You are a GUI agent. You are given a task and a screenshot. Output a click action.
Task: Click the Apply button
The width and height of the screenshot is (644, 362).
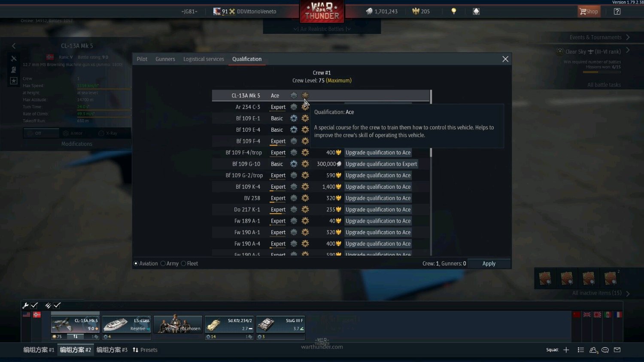point(489,263)
